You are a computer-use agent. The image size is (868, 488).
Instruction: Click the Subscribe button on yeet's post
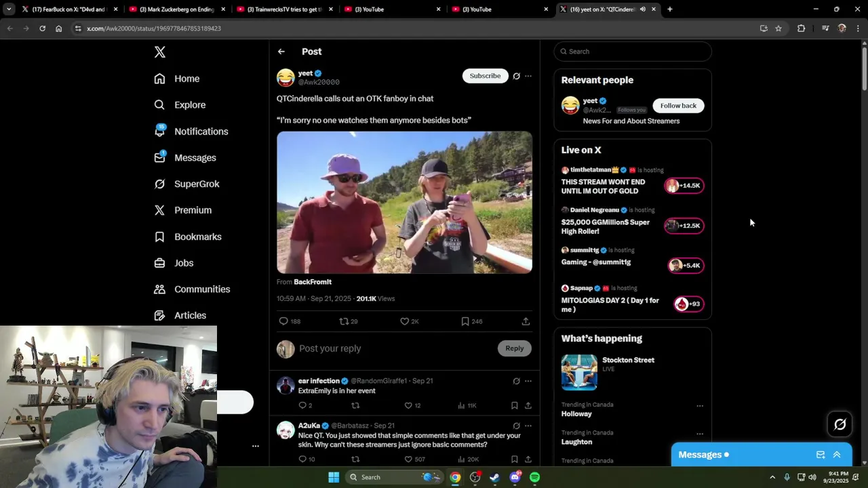click(485, 76)
